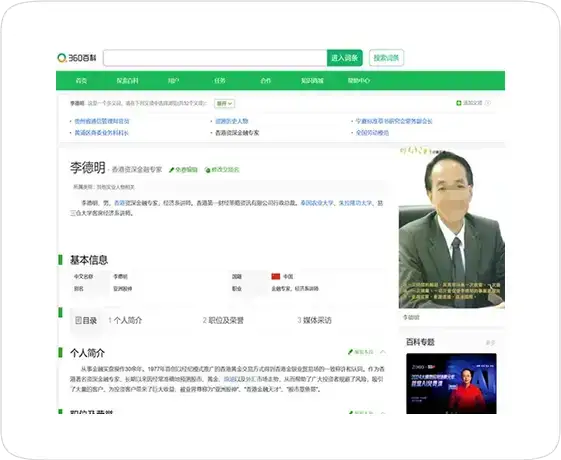Click the green plus add-meaning icon
Image resolution: width=561 pixels, height=460 pixels.
459,103
